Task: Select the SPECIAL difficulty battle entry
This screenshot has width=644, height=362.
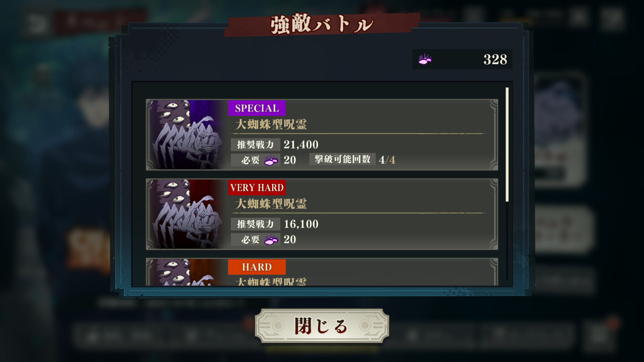Action: coord(322,135)
